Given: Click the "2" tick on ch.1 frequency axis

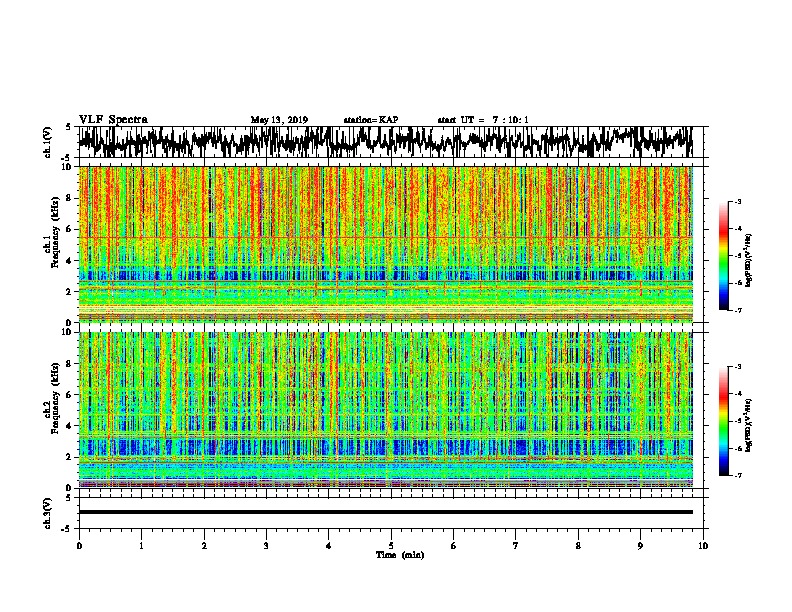Looking at the screenshot, I should click(71, 291).
